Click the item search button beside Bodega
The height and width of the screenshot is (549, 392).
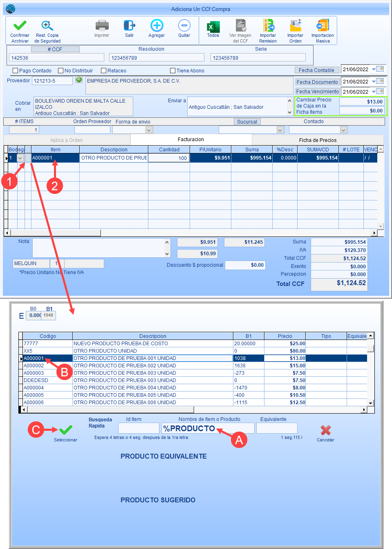click(28, 158)
